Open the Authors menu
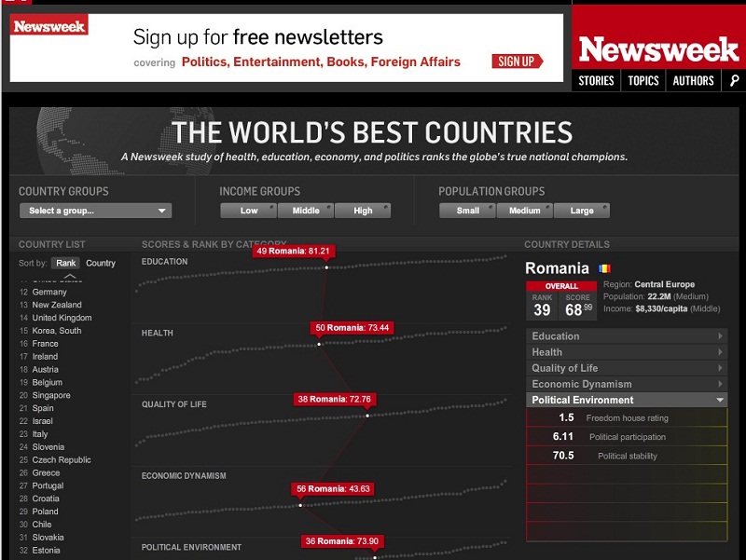The width and height of the screenshot is (746, 560). pyautogui.click(x=693, y=81)
